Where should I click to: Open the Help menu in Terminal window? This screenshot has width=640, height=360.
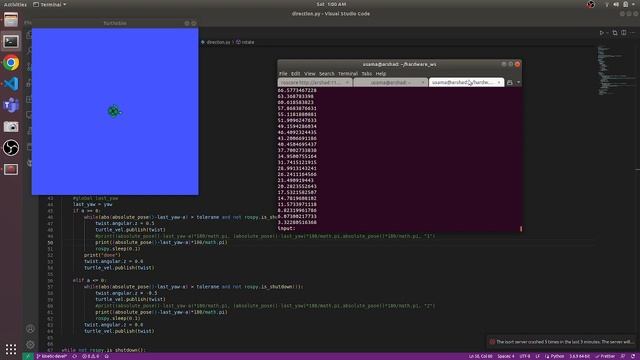[381, 73]
